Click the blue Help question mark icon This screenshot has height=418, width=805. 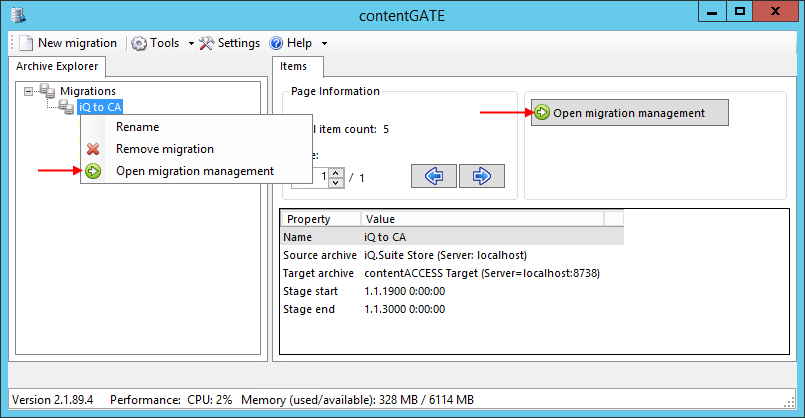[276, 43]
